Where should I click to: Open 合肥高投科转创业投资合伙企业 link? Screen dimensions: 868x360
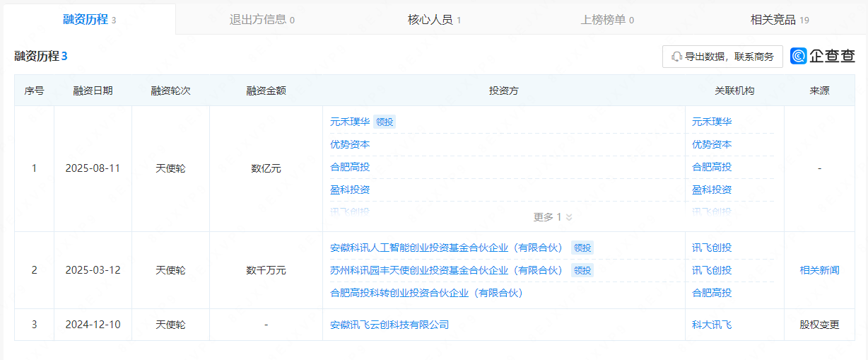426,293
